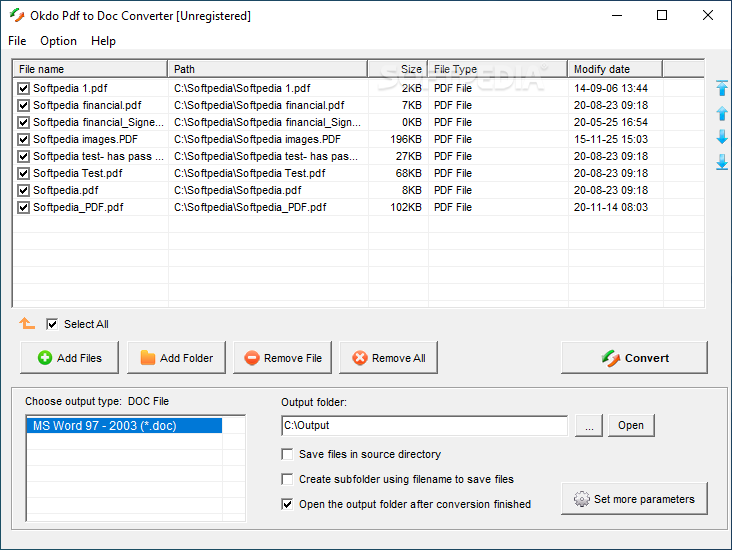Toggle the Softpedia Test.pdf checkbox

point(23,173)
